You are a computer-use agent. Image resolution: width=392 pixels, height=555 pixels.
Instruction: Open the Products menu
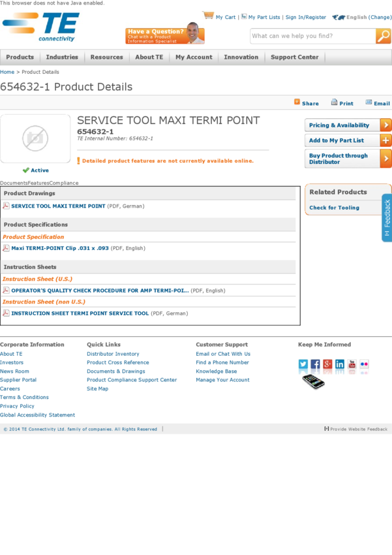20,57
